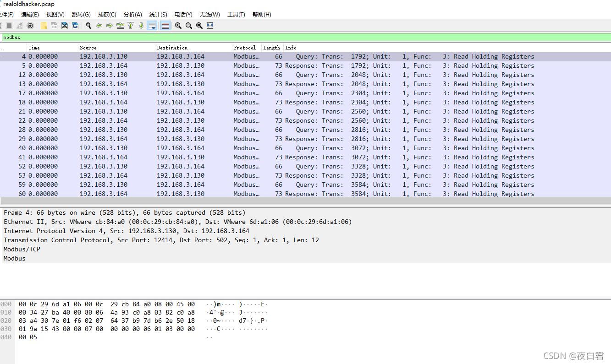Select packet number 5 response row
Screen dimensions: 611x364
(x=305, y=65)
